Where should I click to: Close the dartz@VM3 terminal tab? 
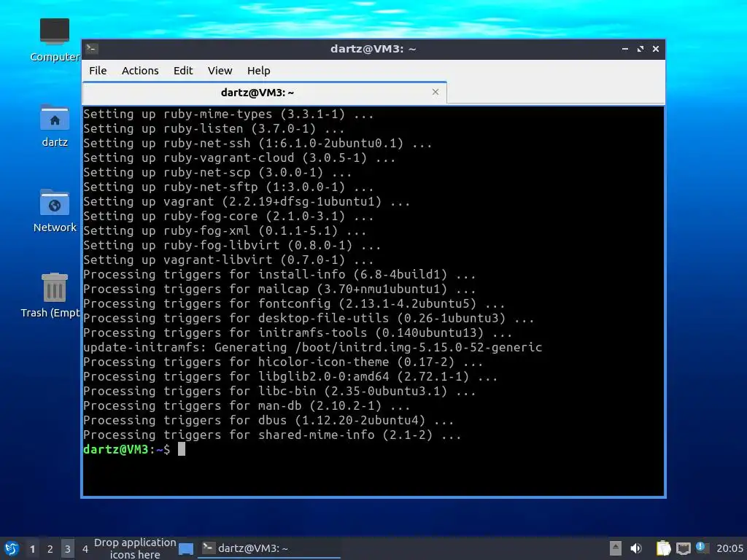click(x=435, y=92)
